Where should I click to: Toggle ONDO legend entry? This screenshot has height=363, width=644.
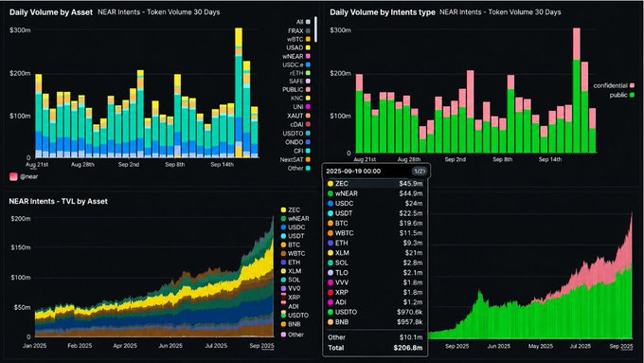[x=297, y=142]
